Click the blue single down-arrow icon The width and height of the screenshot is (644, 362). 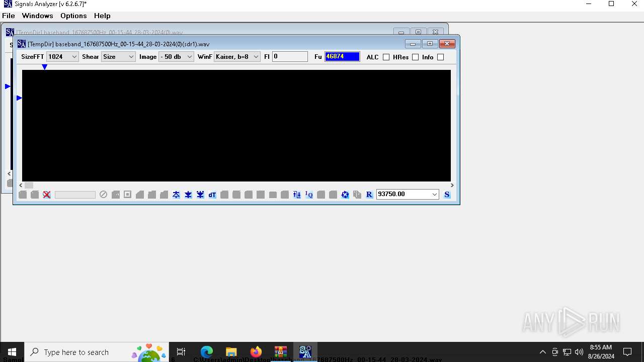[x=188, y=195]
